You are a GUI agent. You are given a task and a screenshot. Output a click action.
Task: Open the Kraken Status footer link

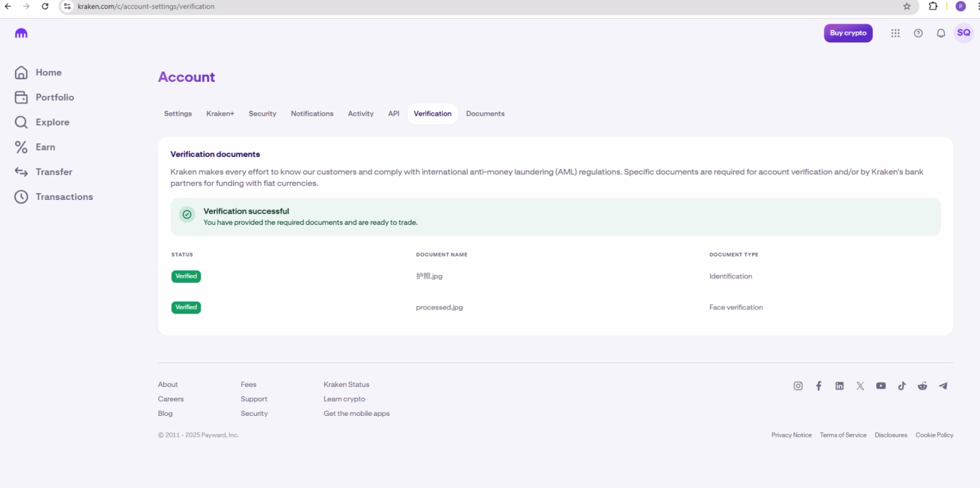click(346, 384)
